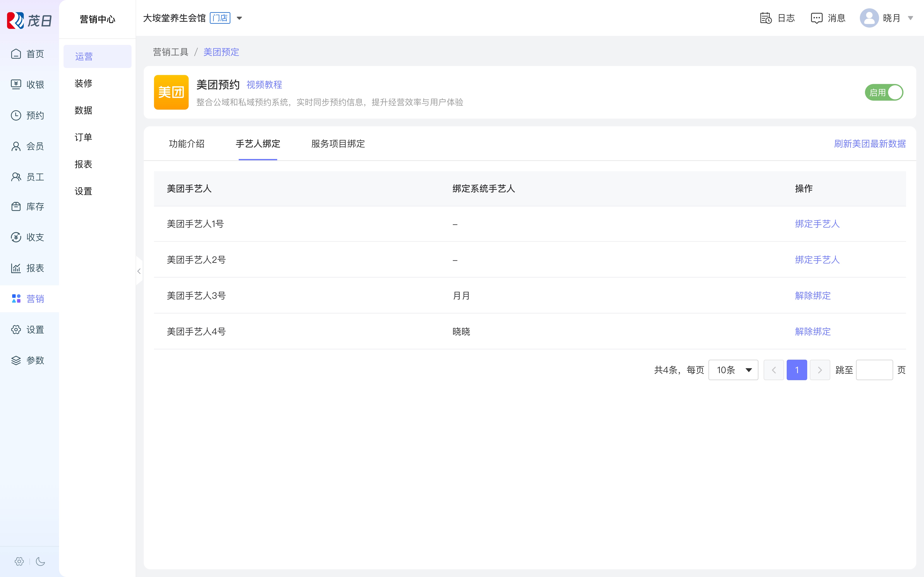Viewport: 924px width, 577px height.
Task: Switch to the 服务项目绑定 tab
Action: tap(338, 144)
